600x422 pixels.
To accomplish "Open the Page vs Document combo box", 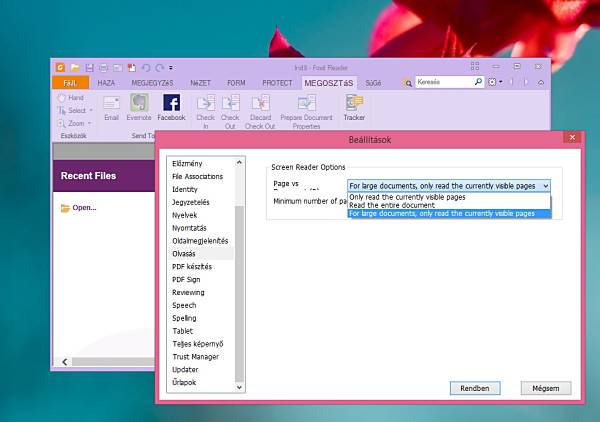I will click(x=448, y=186).
